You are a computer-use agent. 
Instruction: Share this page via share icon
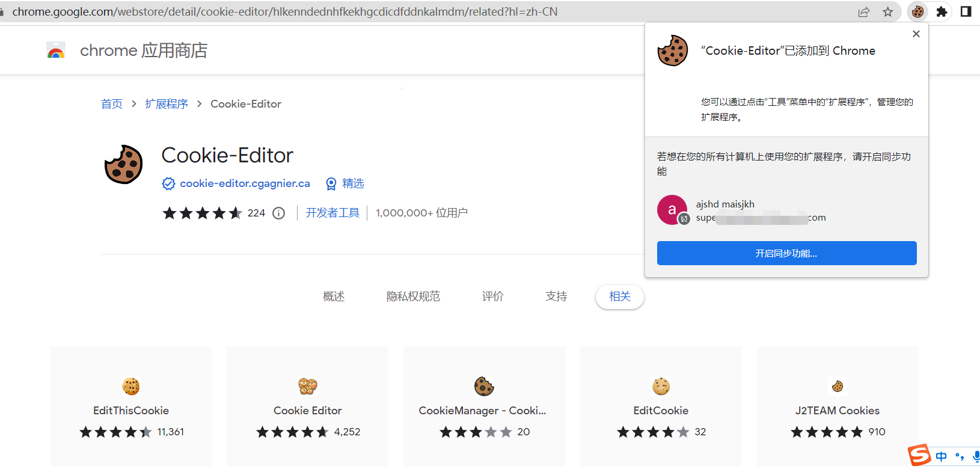click(864, 12)
